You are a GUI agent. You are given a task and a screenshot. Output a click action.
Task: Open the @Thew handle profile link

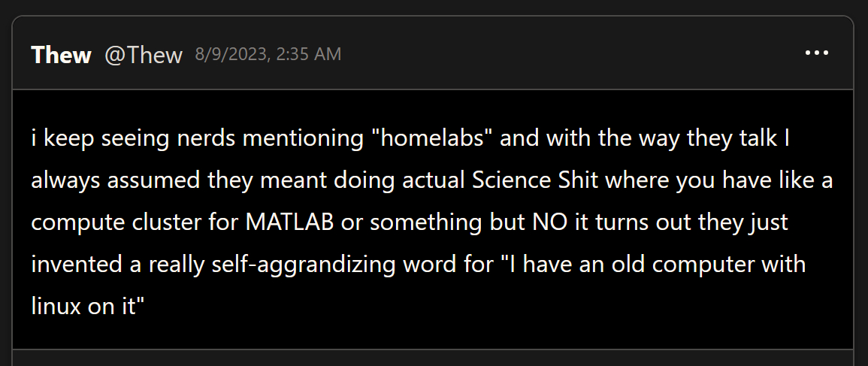pyautogui.click(x=143, y=54)
